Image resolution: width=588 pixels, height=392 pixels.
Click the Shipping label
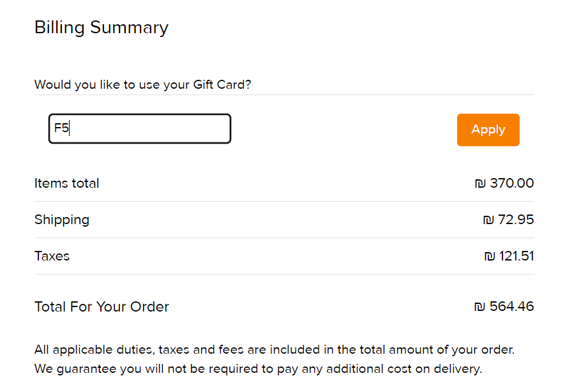[x=61, y=220]
